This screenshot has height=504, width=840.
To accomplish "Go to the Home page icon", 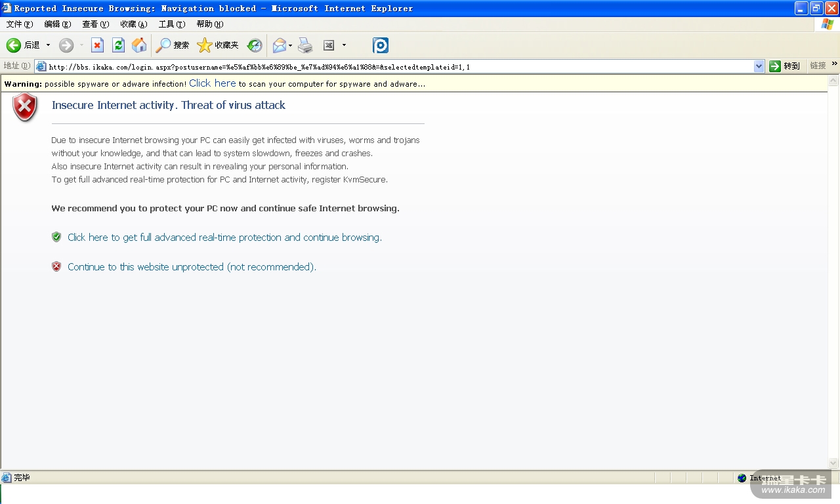I will (x=139, y=45).
